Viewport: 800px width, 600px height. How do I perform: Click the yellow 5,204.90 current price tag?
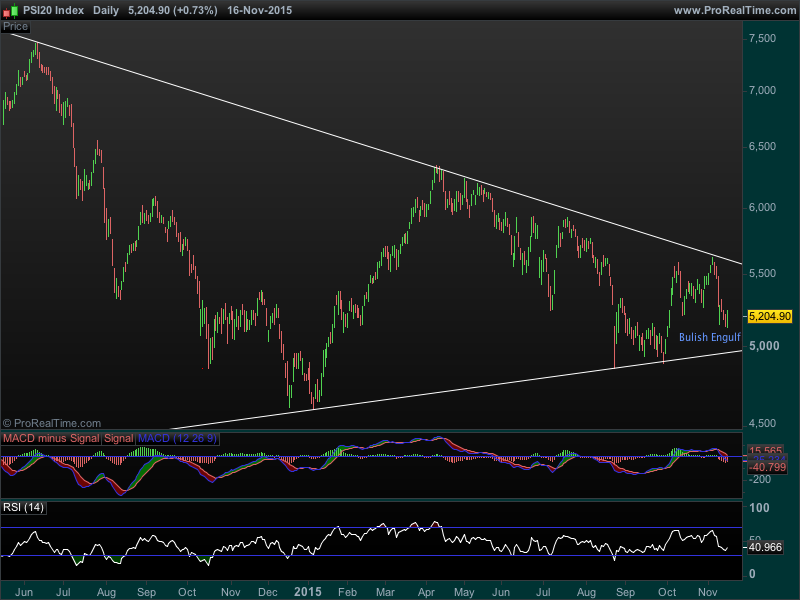point(769,316)
